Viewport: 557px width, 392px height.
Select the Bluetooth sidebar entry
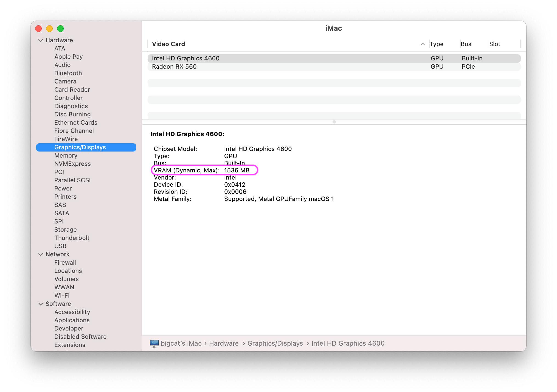tap(68, 73)
